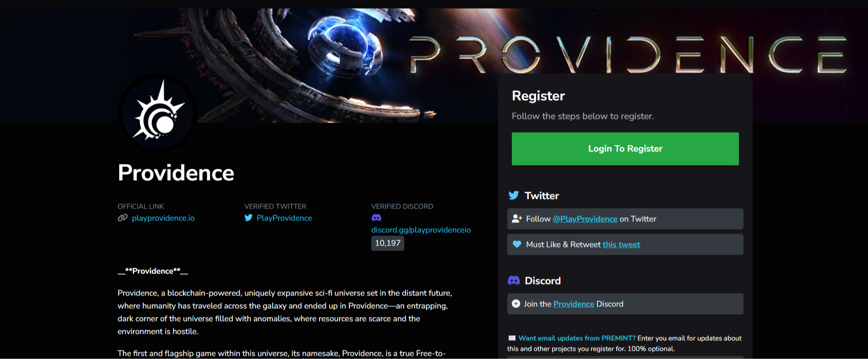Viewport: 868px width, 359px height.
Task: Click the add-user follow icon in Twitter step
Action: (x=517, y=219)
